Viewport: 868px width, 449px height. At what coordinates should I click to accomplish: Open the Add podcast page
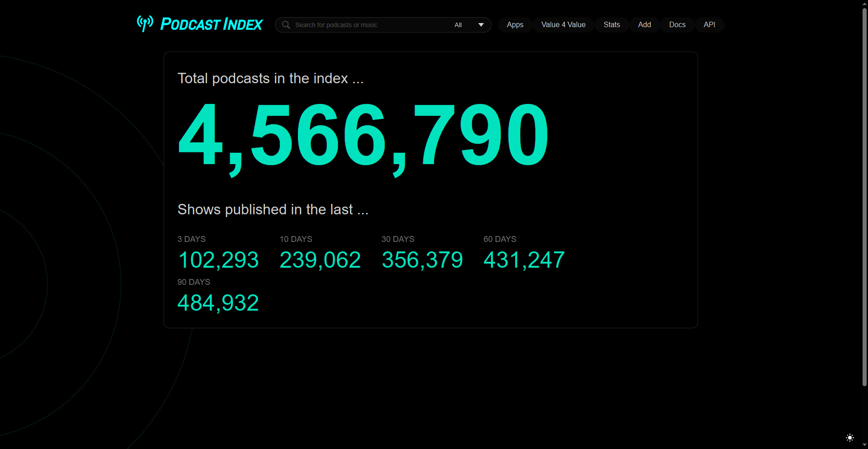click(x=644, y=25)
